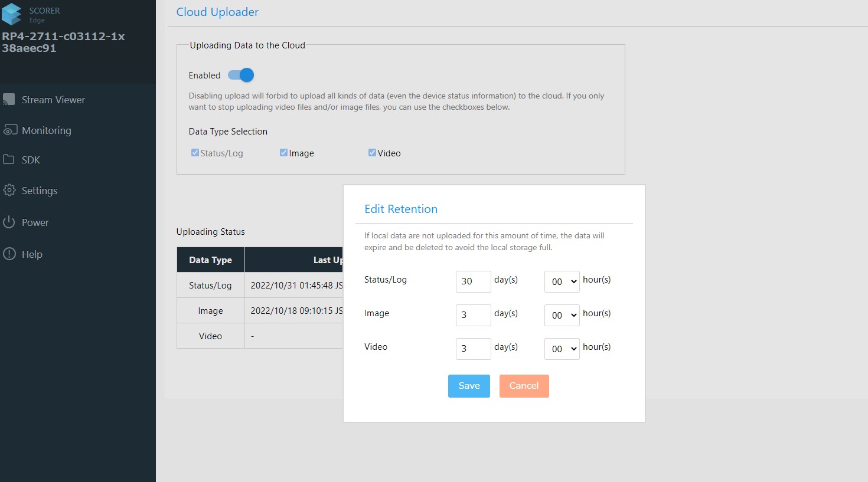This screenshot has height=482, width=868.
Task: Click the Settings gear icon
Action: pyautogui.click(x=9, y=191)
